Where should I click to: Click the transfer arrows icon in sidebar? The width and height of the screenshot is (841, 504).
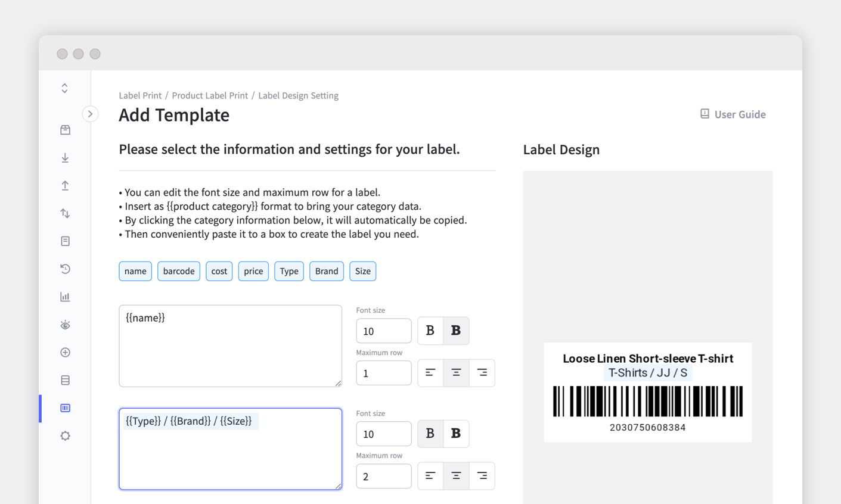[64, 213]
